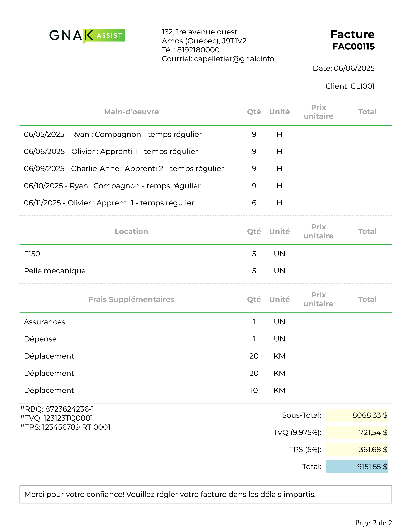The height and width of the screenshot is (532, 411).
Task: Click the TPS (5%): label
Action: coord(305,449)
